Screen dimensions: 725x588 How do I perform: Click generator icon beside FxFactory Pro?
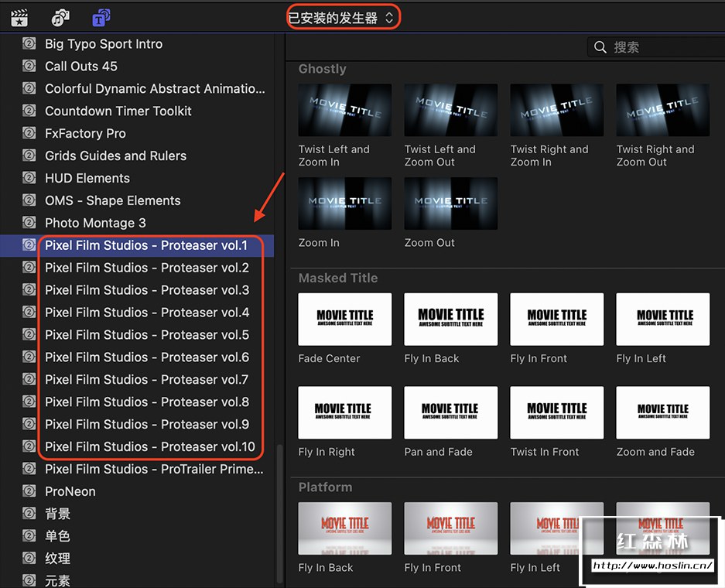29,133
